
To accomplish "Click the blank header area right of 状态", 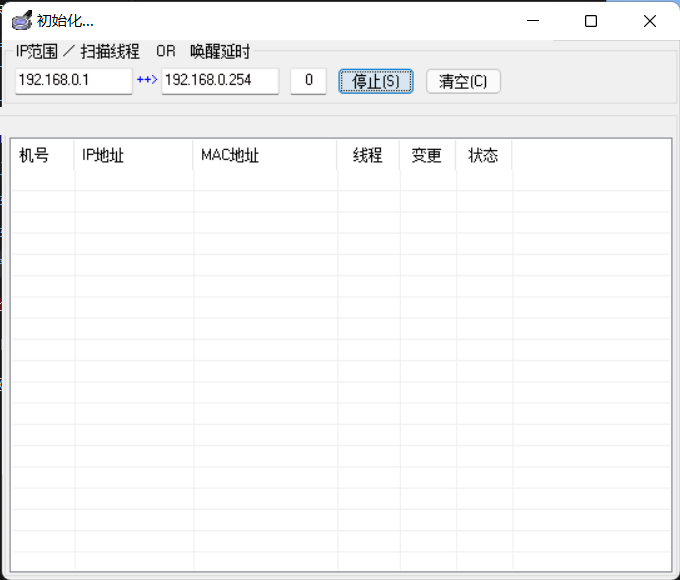I will pos(590,156).
